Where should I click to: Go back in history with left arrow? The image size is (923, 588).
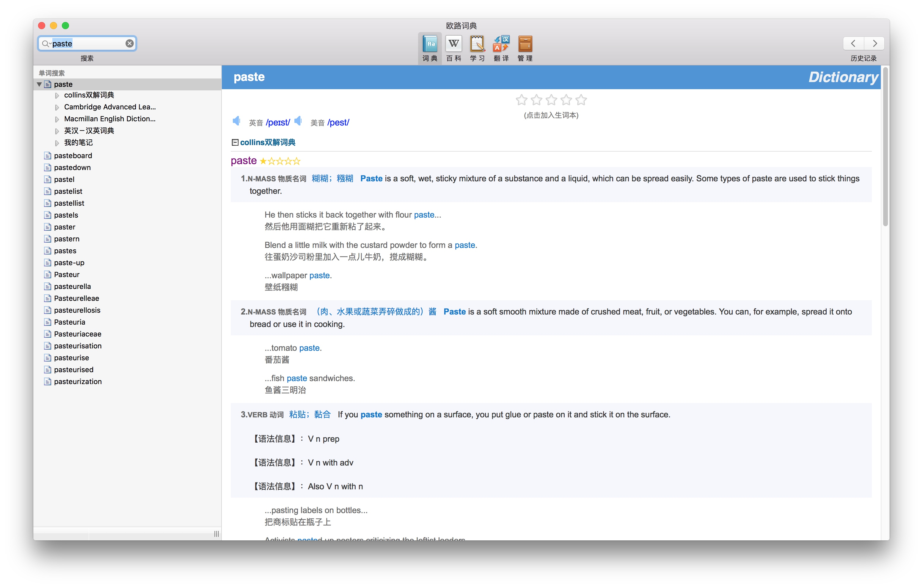[x=853, y=43]
